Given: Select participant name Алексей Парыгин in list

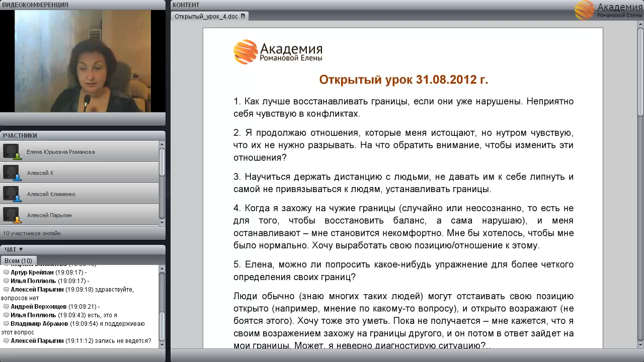Looking at the screenshot, I should (x=49, y=215).
